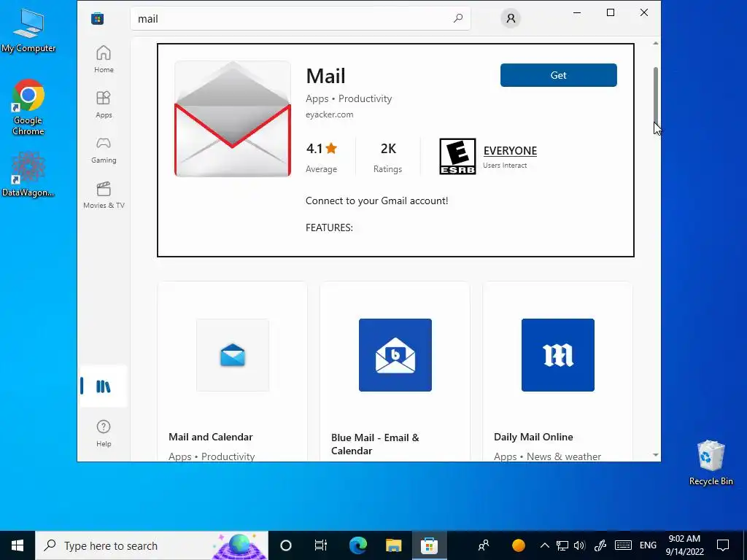Screen dimensions: 747x560
Task: Open the volume speaker tray icon
Action: click(x=580, y=545)
